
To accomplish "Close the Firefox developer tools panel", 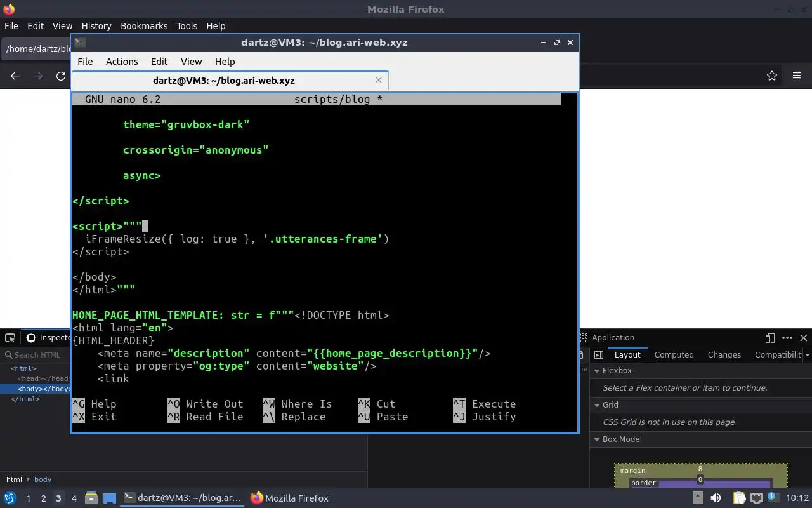I will coord(804,338).
